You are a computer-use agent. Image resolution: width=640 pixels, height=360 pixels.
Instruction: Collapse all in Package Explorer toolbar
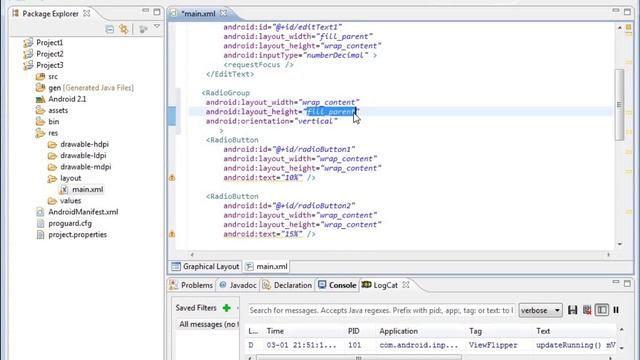[109, 29]
